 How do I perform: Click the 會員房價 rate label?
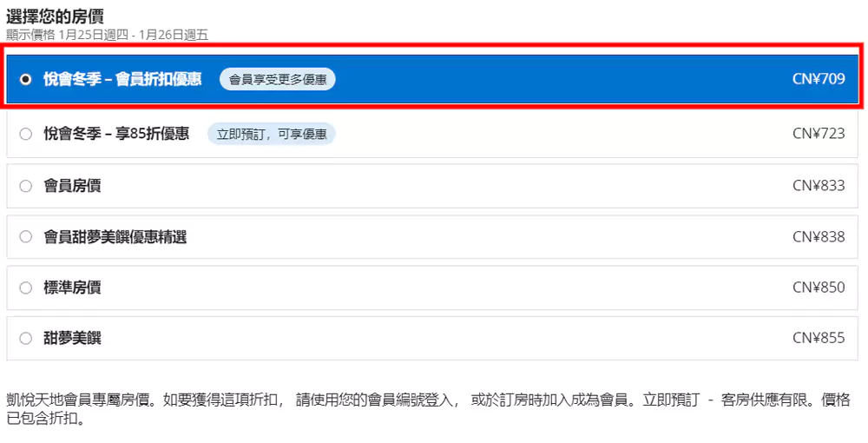point(72,186)
